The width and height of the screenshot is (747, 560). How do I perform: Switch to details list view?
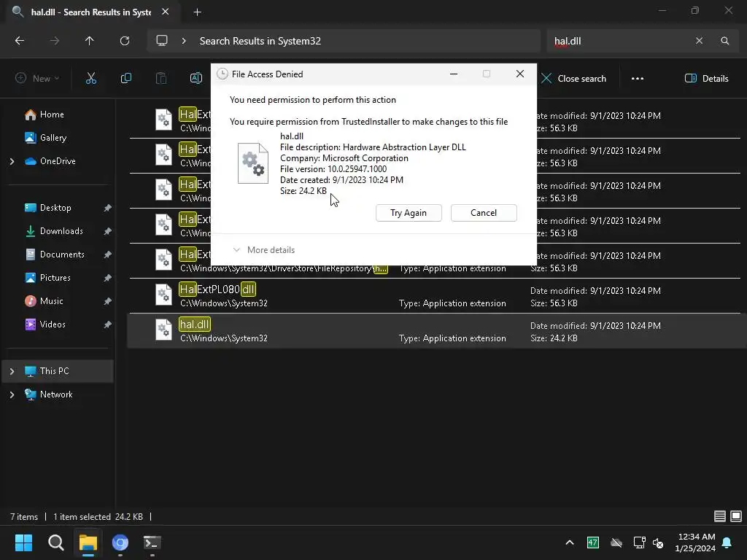pyautogui.click(x=720, y=516)
